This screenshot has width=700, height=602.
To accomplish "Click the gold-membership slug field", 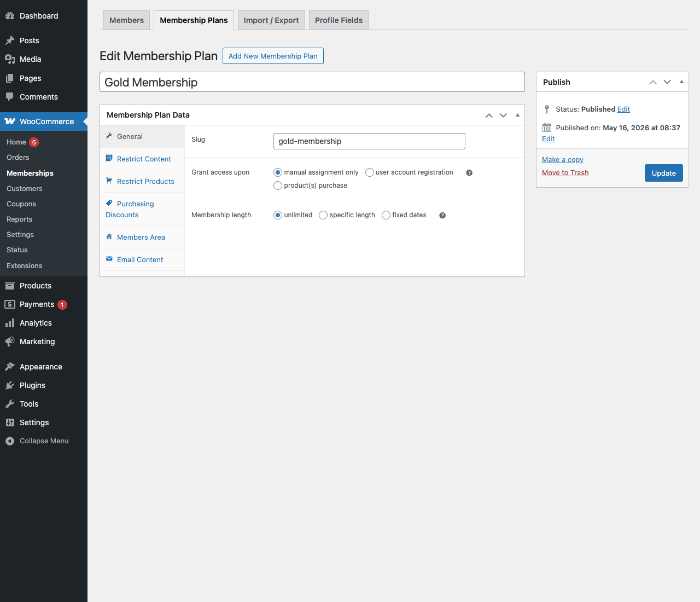I will 369,141.
